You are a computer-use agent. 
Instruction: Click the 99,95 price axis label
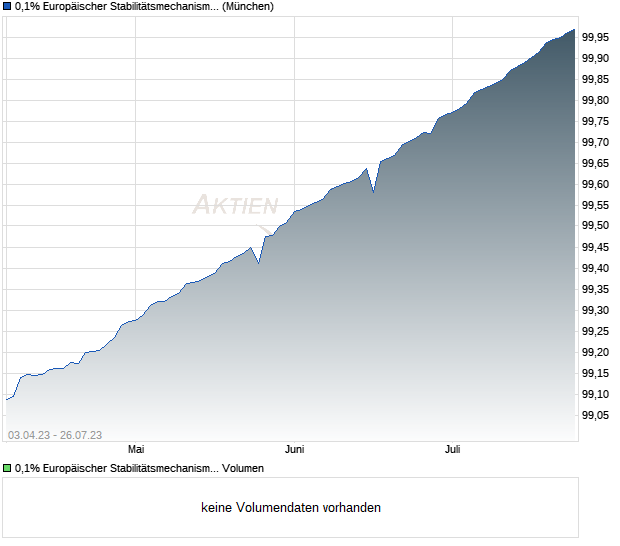click(595, 37)
